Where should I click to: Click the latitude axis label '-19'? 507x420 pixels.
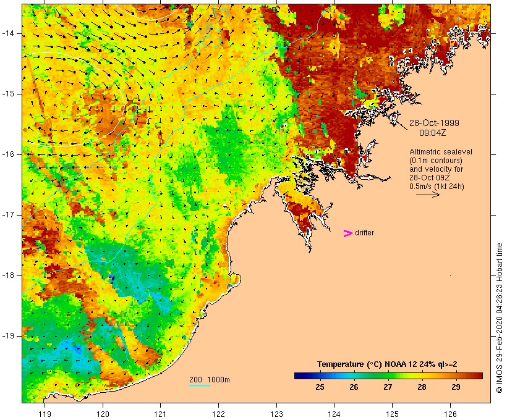coord(7,336)
